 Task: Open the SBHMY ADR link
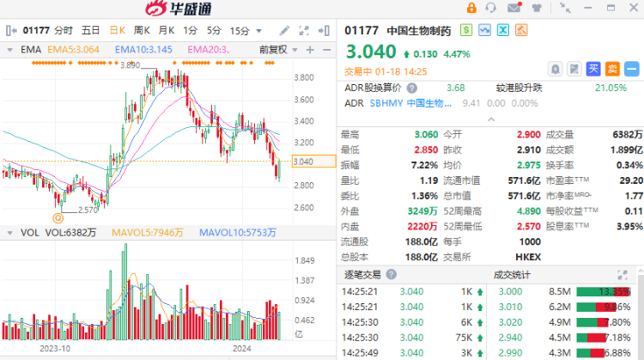pyautogui.click(x=410, y=103)
